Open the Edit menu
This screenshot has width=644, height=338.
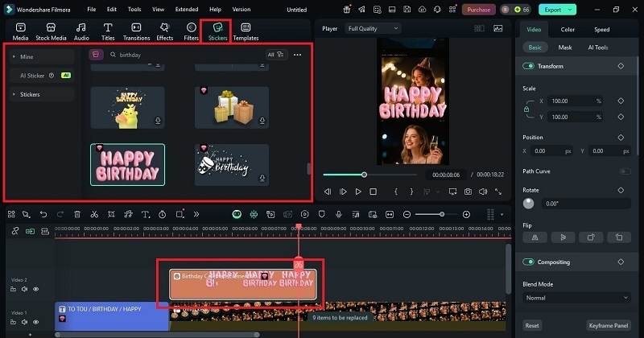click(112, 9)
